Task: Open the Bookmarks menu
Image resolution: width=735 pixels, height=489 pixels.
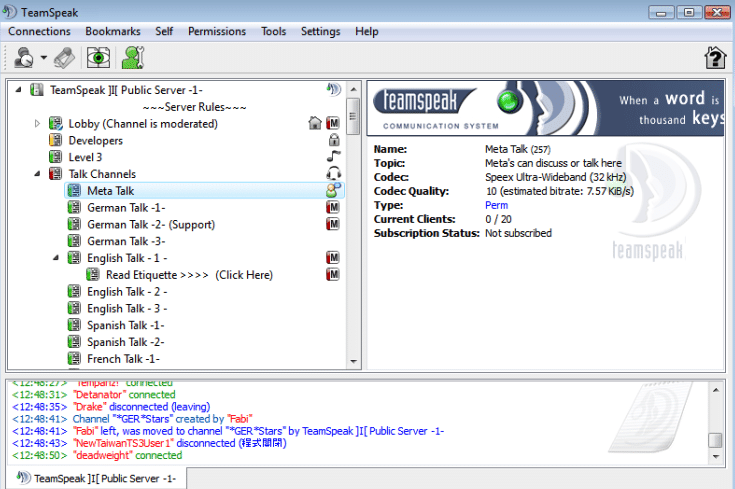Action: pyautogui.click(x=112, y=31)
